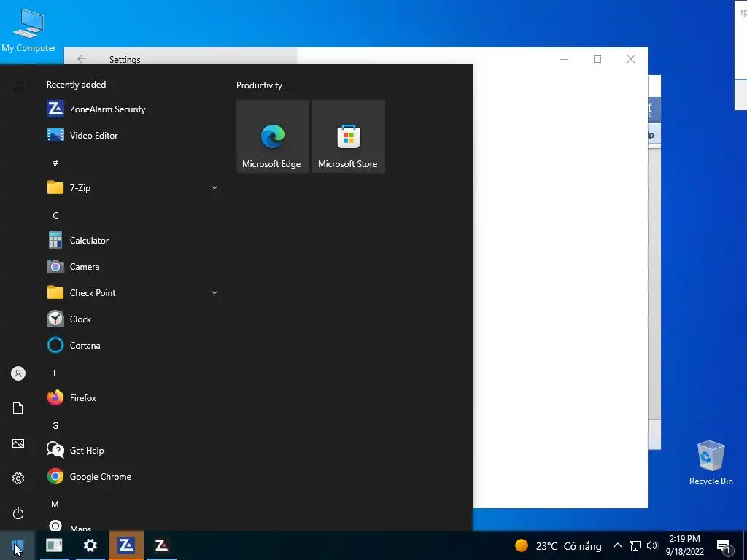Switch to highlighted ZoneAlarm taskbar icon
Viewport: 747px width, 560px height.
pos(125,545)
